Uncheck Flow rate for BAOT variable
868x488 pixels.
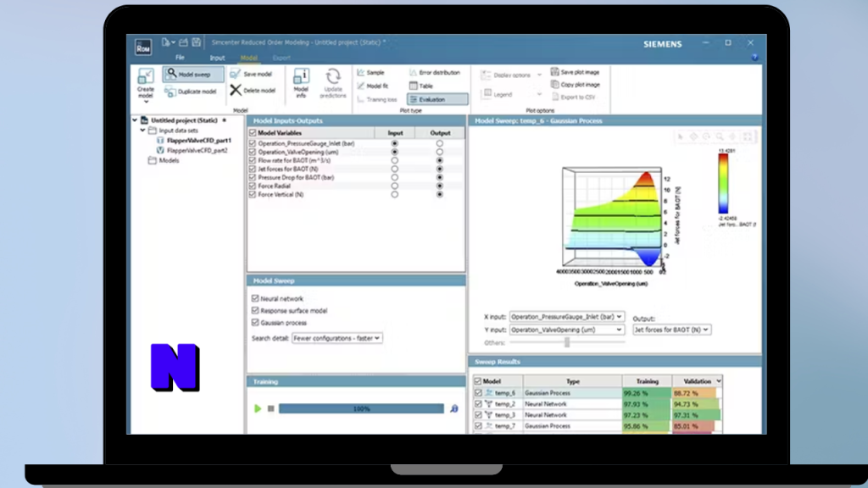253,160
